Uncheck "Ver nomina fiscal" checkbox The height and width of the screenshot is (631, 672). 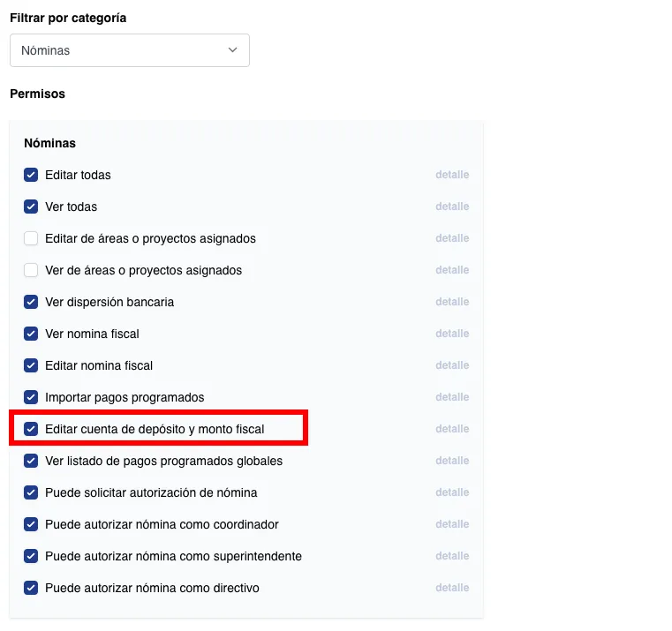pos(31,334)
